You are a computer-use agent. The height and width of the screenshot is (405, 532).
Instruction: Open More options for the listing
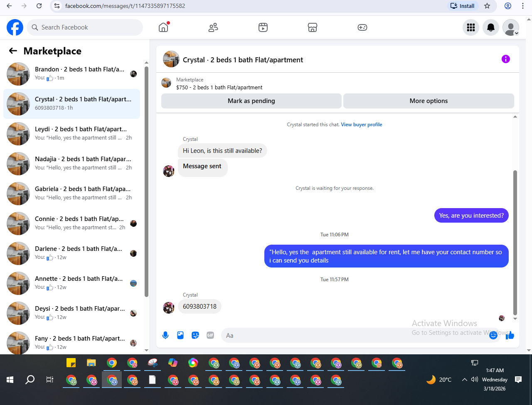(x=429, y=101)
